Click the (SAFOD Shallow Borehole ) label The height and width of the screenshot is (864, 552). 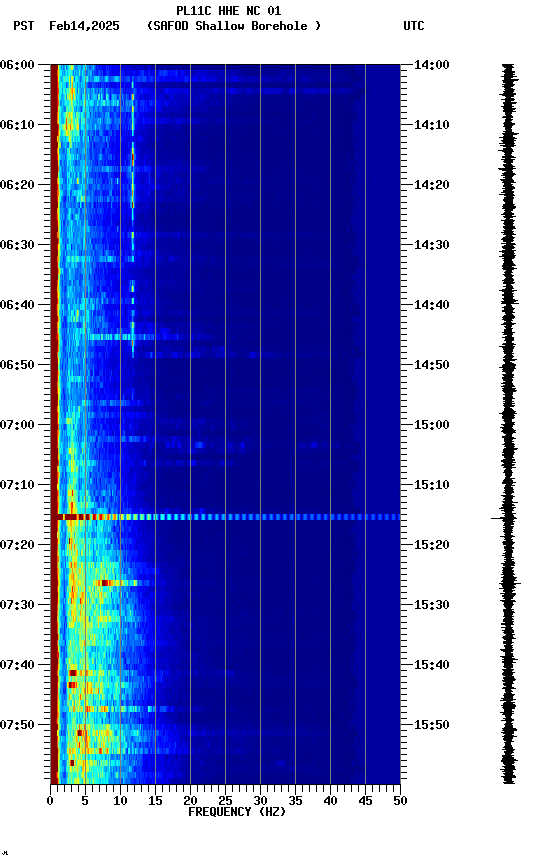tap(234, 26)
